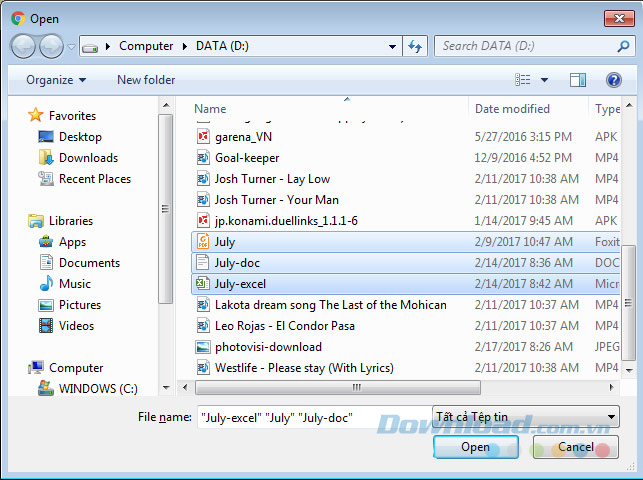Image resolution: width=643 pixels, height=480 pixels.
Task: Click the garena_VN APK file icon
Action: click(x=203, y=136)
